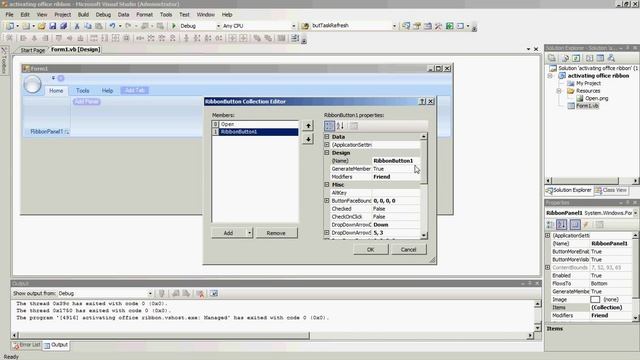
Task: Click the Image (none) swatch in Properties
Action: [595, 300]
